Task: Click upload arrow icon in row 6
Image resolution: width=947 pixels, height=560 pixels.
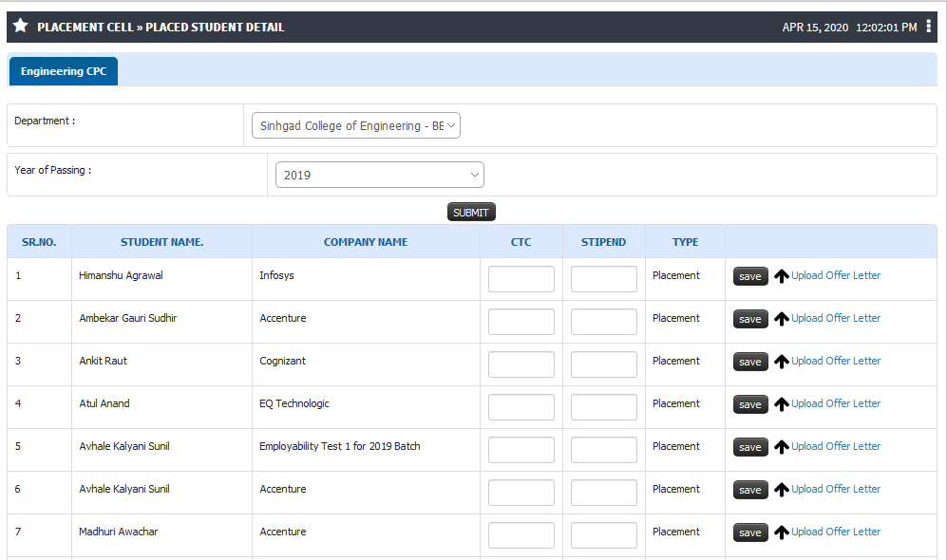Action: (x=782, y=490)
